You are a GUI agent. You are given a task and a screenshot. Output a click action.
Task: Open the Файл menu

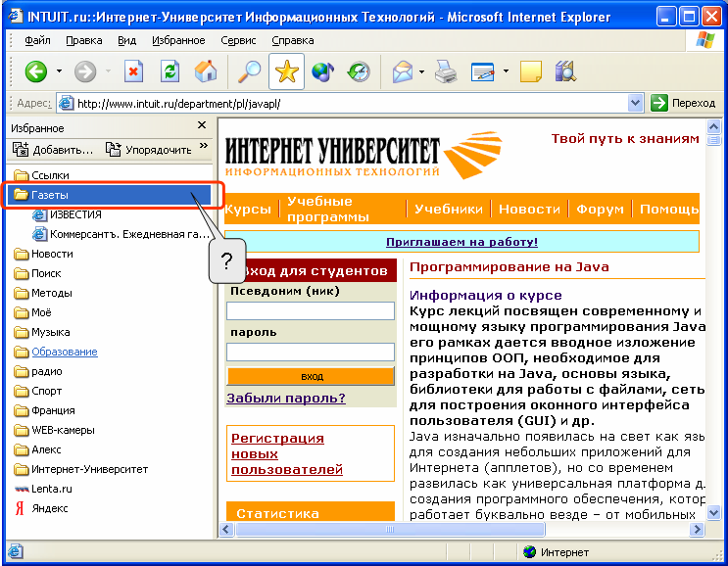pyautogui.click(x=37, y=40)
